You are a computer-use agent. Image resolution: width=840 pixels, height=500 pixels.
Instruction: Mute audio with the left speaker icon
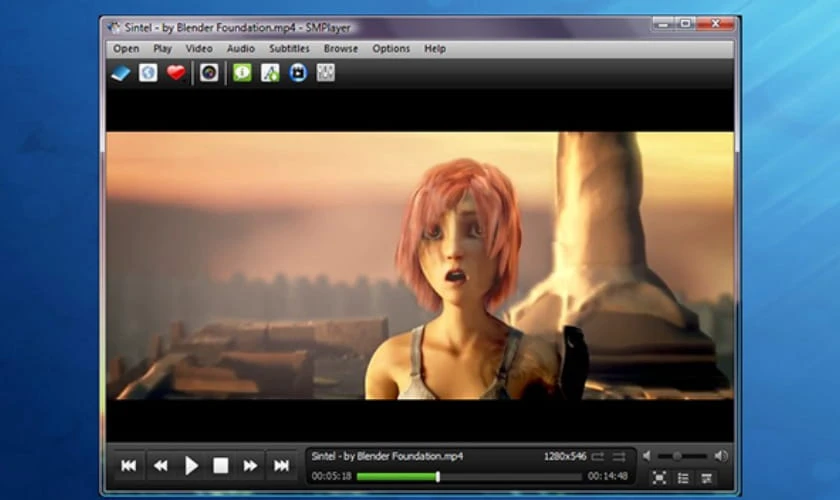click(x=647, y=456)
